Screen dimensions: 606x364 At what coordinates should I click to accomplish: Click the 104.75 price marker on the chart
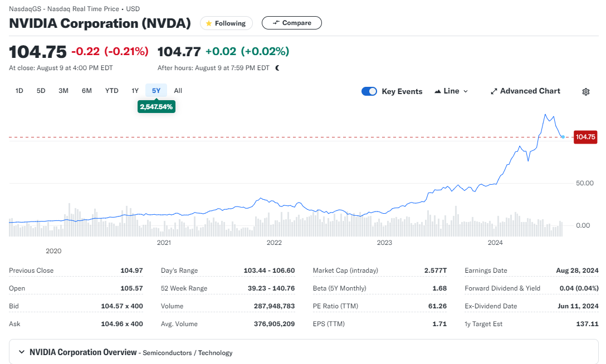tap(585, 137)
